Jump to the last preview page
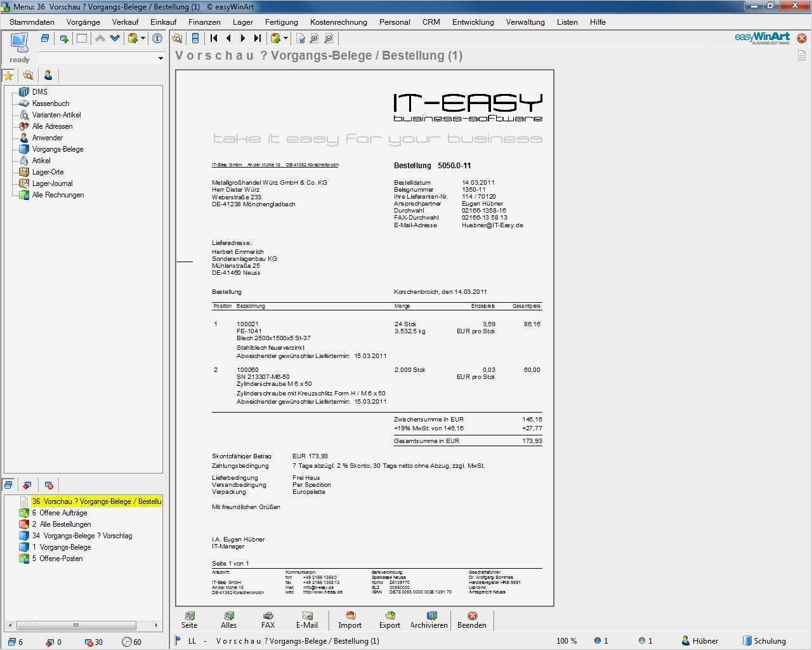812x650 pixels. click(257, 39)
